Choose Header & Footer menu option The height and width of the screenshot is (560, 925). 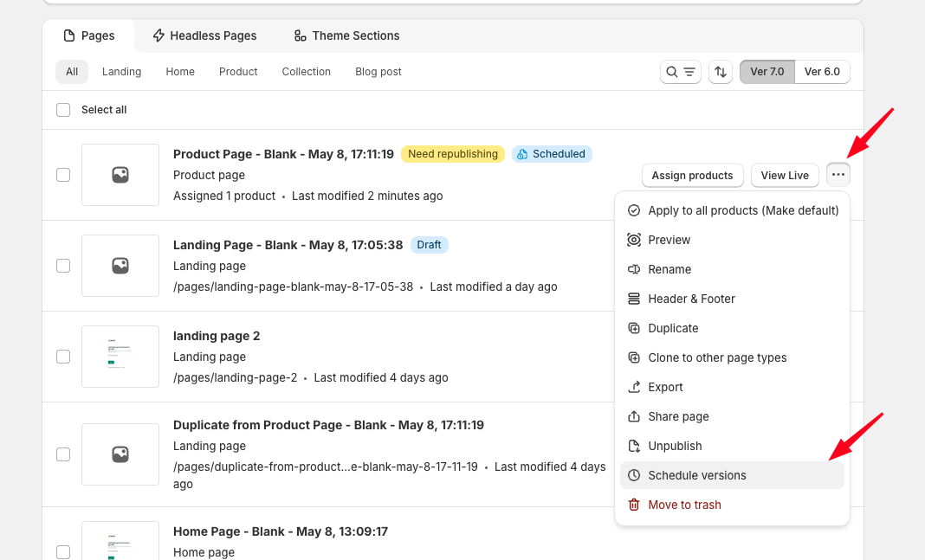[732, 299]
